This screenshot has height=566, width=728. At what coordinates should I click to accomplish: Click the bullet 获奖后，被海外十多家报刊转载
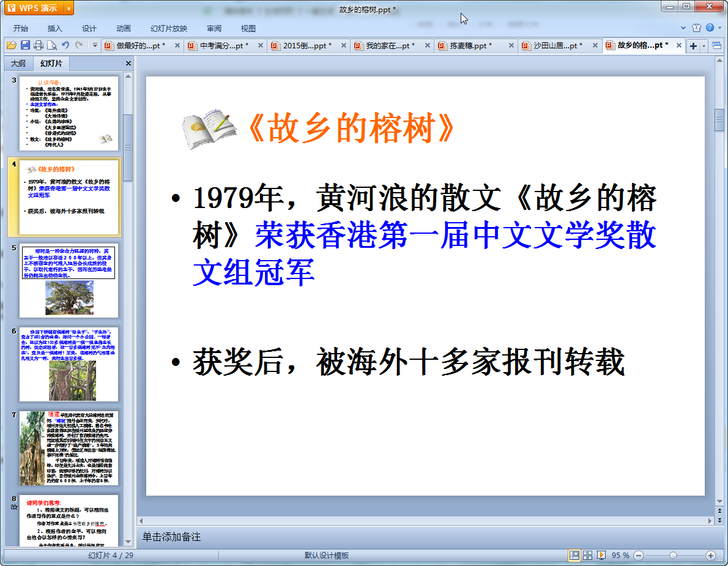[x=409, y=361]
